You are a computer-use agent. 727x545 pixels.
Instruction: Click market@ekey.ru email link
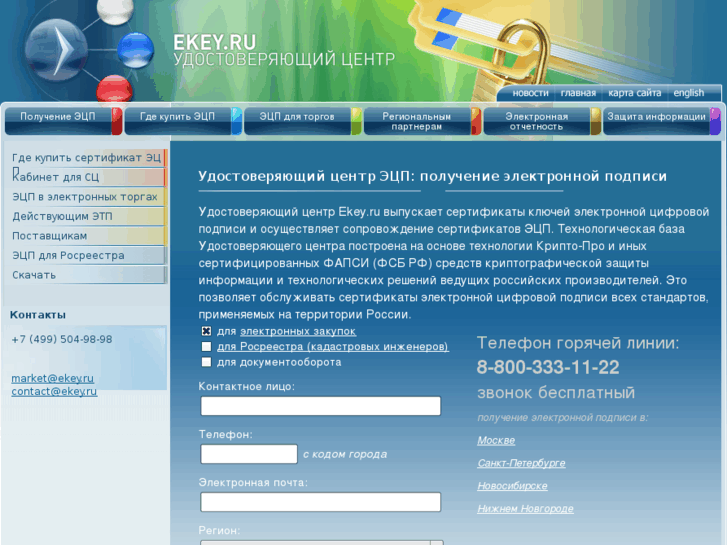[x=52, y=378]
